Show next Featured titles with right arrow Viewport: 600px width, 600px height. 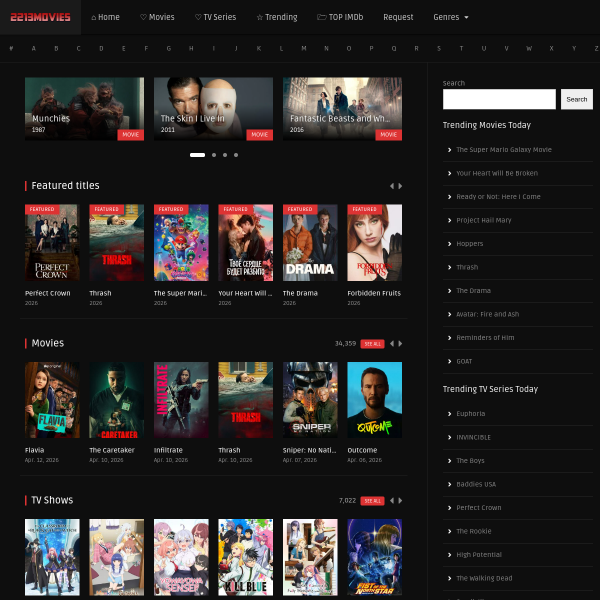pyautogui.click(x=400, y=186)
